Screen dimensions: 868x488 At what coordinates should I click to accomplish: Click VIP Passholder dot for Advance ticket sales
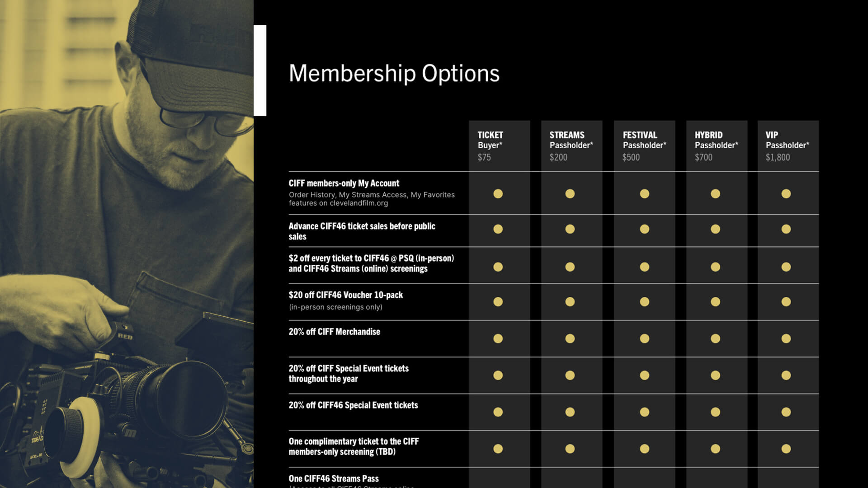tap(786, 229)
